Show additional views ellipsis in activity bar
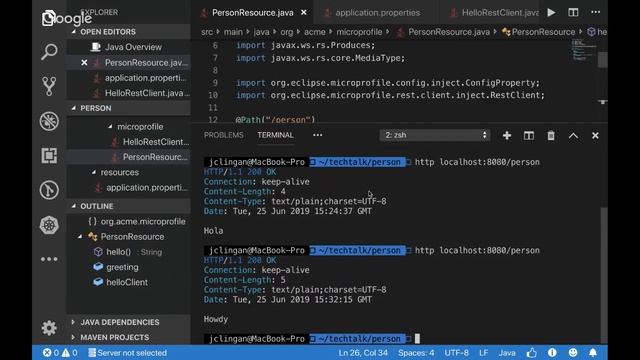Image resolution: width=640 pixels, height=360 pixels. point(49,259)
